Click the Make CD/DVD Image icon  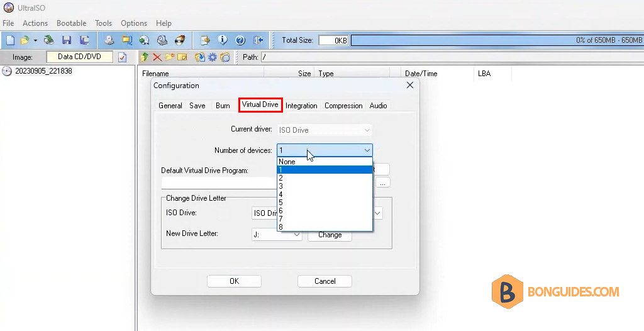click(109, 40)
